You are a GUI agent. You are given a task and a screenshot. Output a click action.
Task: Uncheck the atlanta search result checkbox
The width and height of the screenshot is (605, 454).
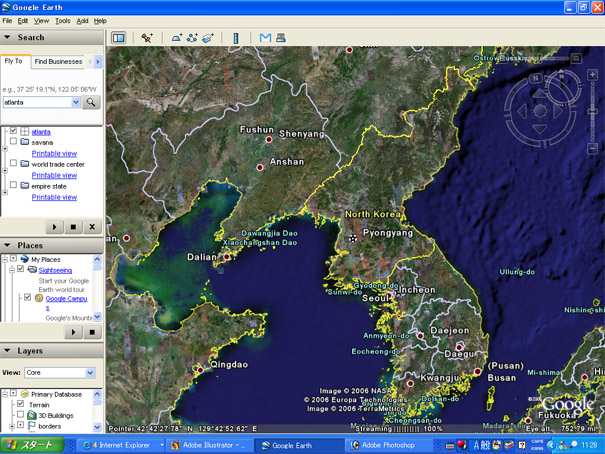coord(14,131)
